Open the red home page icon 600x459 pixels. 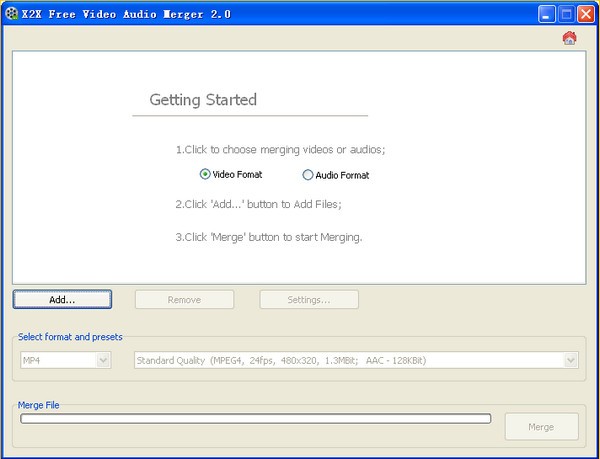[569, 38]
